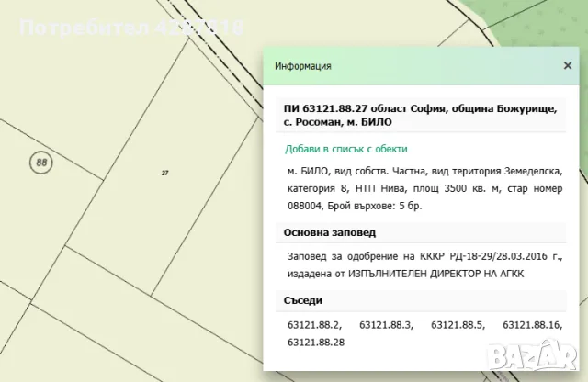This screenshot has height=382, width=588.
Task: Click the Информация popup header title
Action: [x=303, y=66]
